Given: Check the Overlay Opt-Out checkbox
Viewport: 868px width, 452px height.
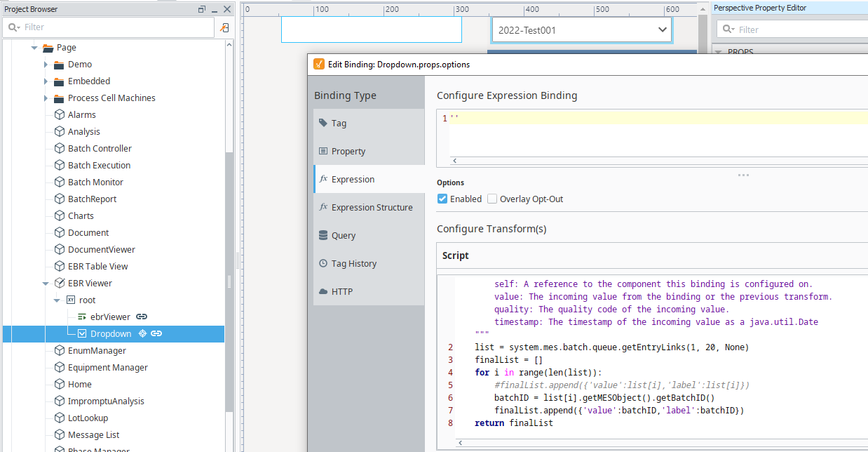Looking at the screenshot, I should coord(492,199).
